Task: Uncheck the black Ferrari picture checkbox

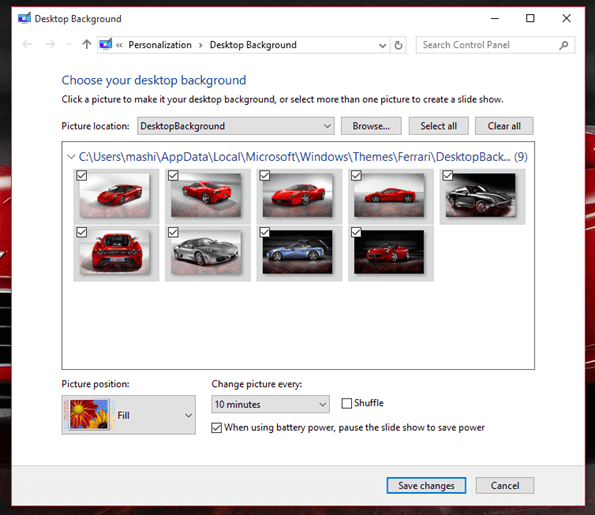Action: pyautogui.click(x=447, y=175)
